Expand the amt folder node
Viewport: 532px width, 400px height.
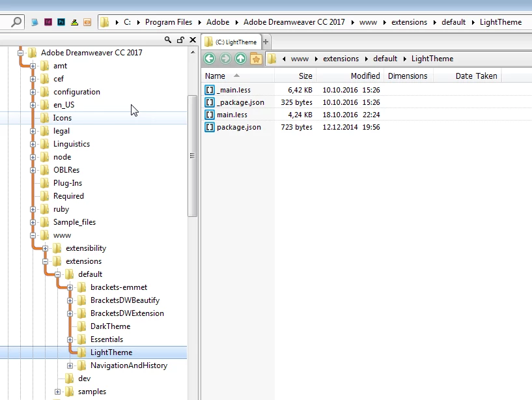point(33,66)
